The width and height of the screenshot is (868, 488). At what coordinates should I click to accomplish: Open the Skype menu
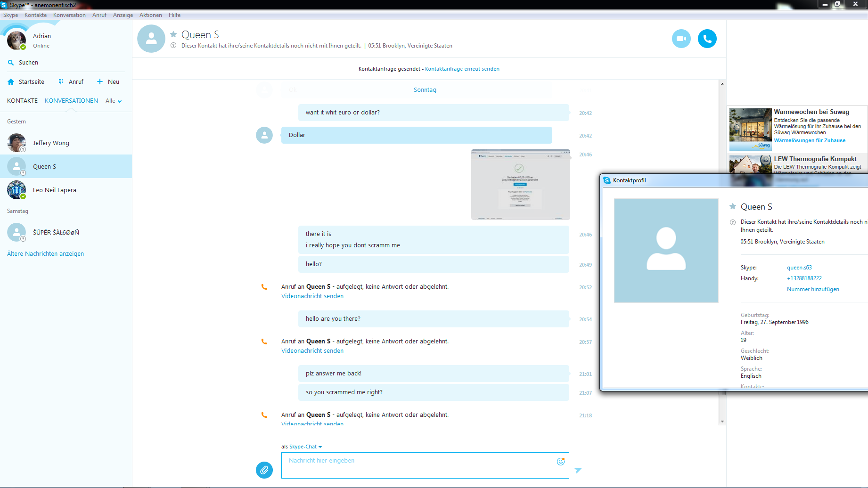click(10, 15)
